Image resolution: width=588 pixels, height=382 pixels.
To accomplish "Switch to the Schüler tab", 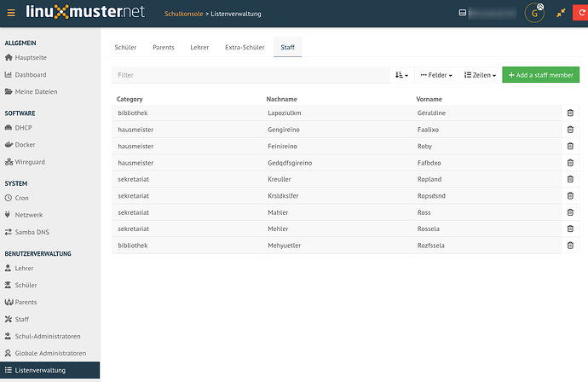I will pyautogui.click(x=125, y=47).
